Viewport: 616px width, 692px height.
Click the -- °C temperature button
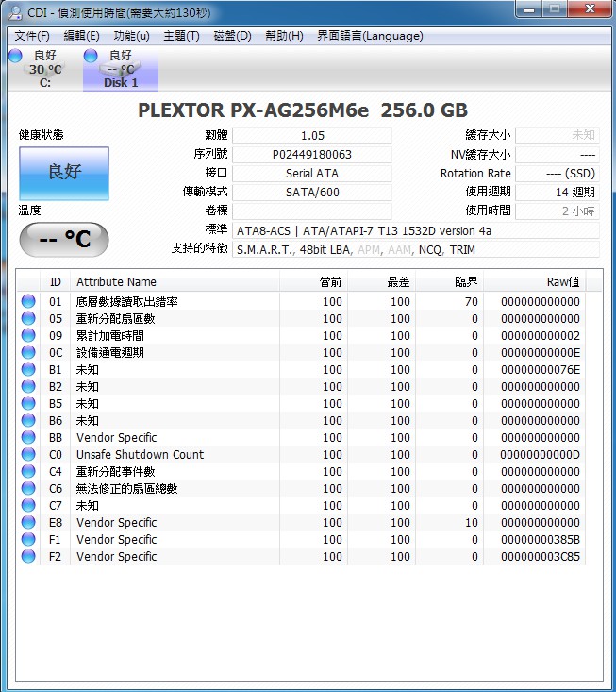click(x=64, y=240)
